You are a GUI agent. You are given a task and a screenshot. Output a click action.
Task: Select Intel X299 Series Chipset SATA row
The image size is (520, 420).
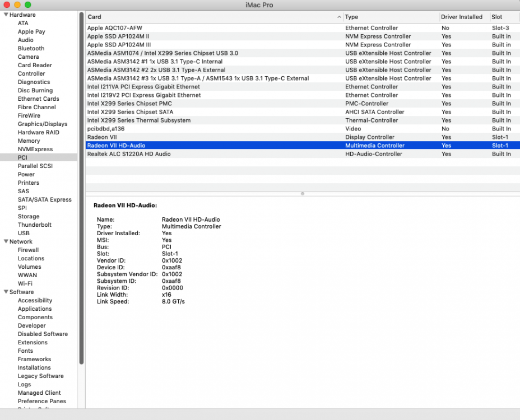click(303, 111)
